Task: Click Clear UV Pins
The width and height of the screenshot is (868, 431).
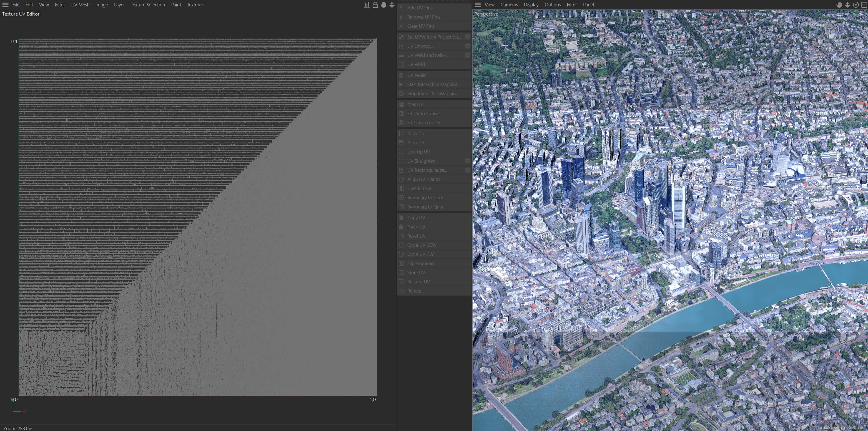Action: 434,26
